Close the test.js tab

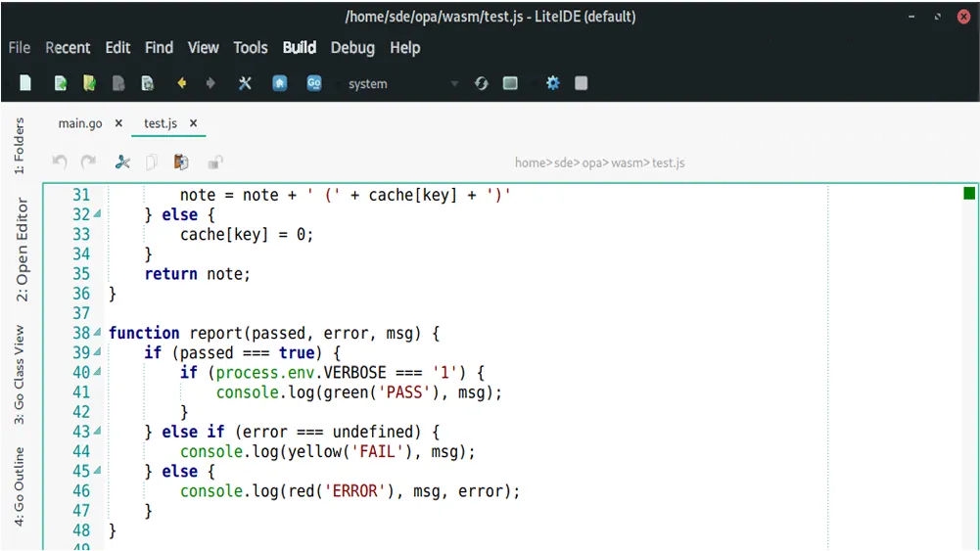194,123
